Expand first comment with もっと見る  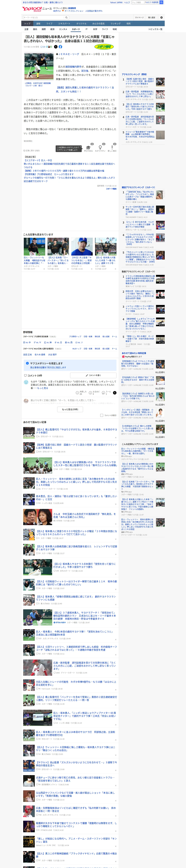click(43, 388)
